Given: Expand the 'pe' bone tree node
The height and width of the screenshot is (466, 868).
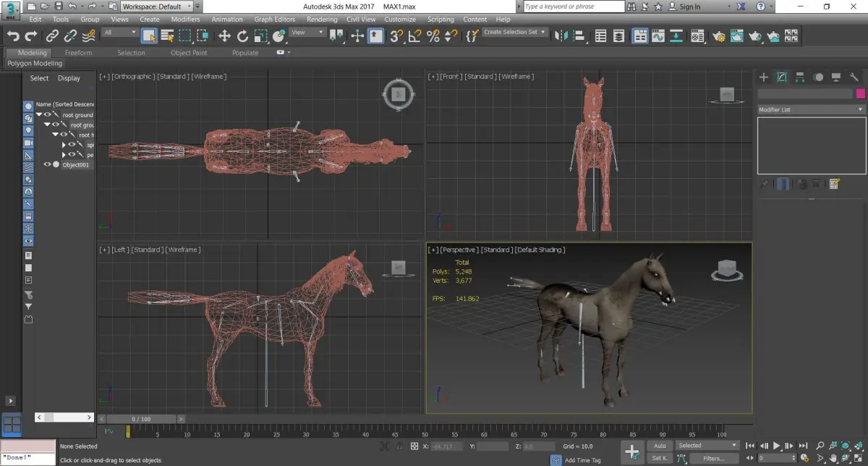Looking at the screenshot, I should (64, 155).
